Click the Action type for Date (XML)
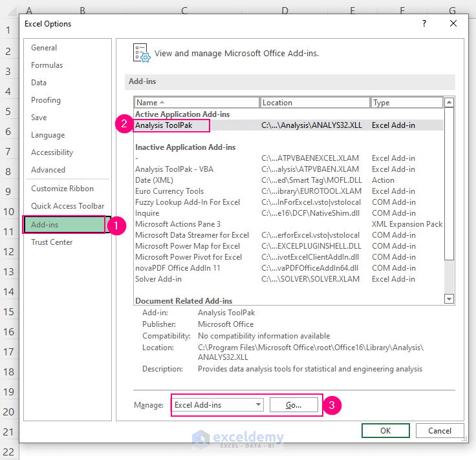 coord(383,180)
